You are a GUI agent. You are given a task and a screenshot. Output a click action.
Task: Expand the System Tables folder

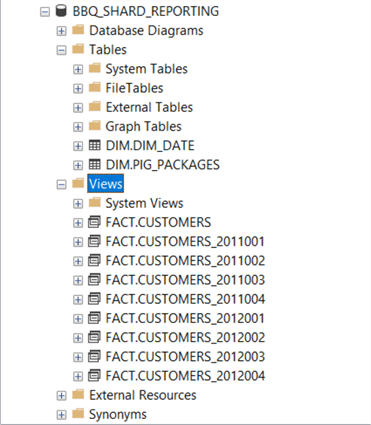coord(78,70)
